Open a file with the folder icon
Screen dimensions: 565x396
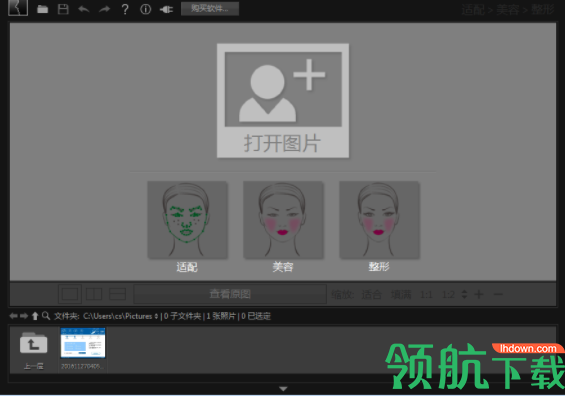pyautogui.click(x=43, y=9)
